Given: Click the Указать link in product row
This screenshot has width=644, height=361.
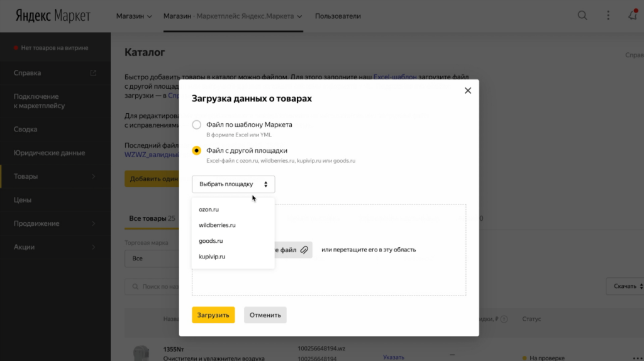Looking at the screenshot, I should pyautogui.click(x=394, y=357).
